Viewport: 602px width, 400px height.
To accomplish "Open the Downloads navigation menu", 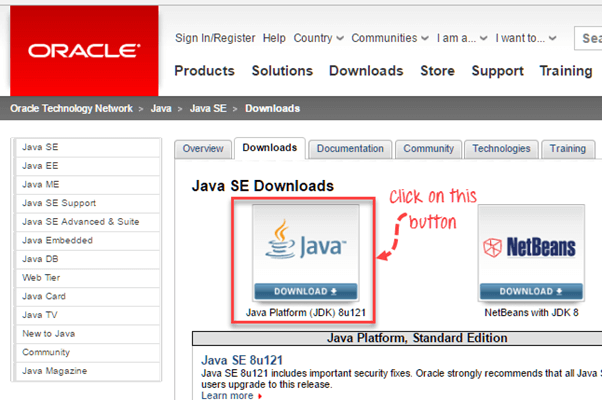I will [366, 71].
